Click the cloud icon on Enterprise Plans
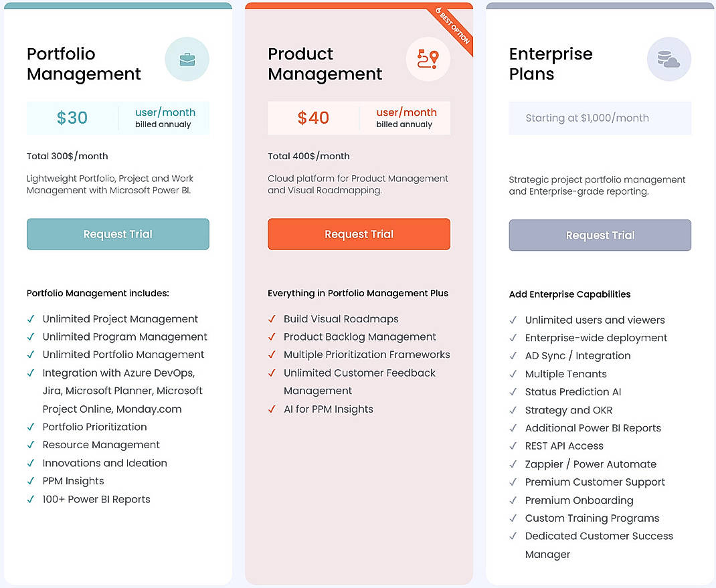 click(x=669, y=59)
